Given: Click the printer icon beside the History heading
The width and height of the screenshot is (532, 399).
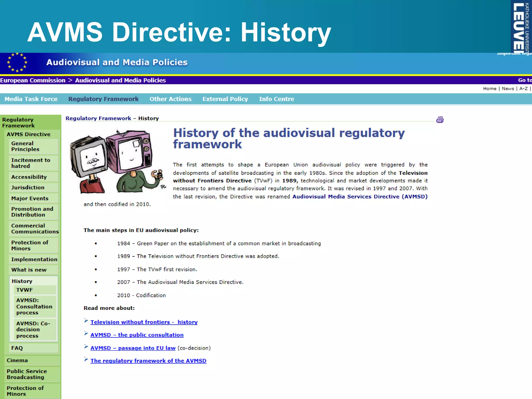Looking at the screenshot, I should point(440,120).
